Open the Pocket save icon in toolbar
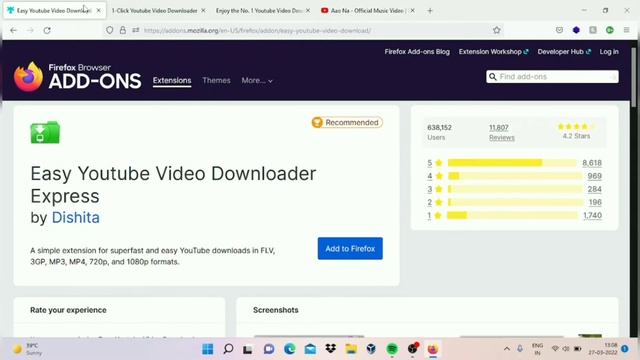The width and height of the screenshot is (640, 360). coord(559,30)
